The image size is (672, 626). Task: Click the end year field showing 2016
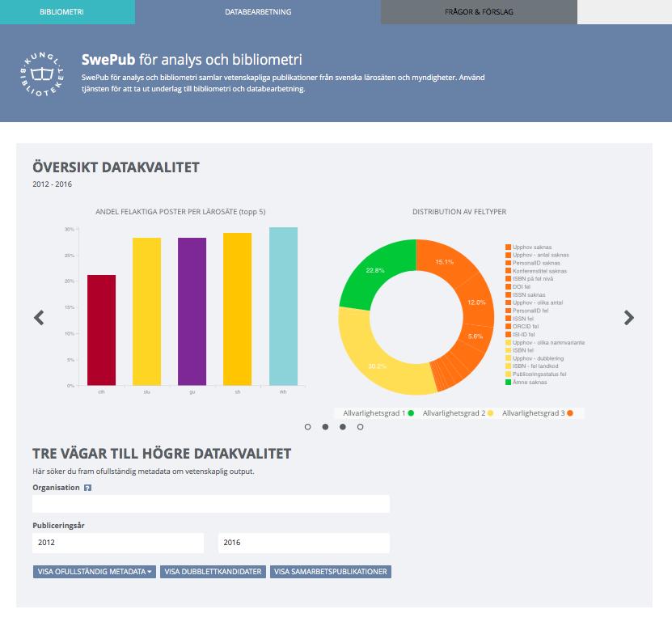click(x=304, y=543)
